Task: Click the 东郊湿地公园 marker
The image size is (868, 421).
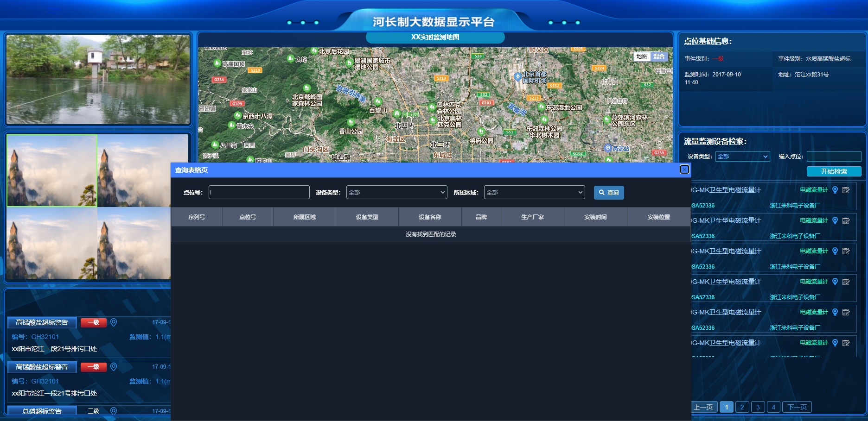Action: point(541,107)
